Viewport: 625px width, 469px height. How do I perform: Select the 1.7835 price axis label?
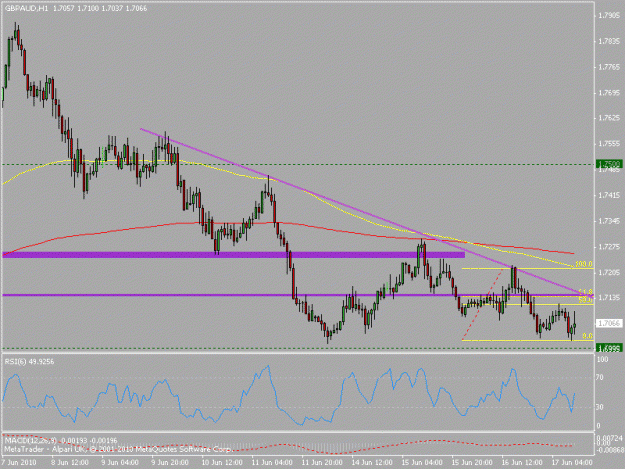coord(609,41)
